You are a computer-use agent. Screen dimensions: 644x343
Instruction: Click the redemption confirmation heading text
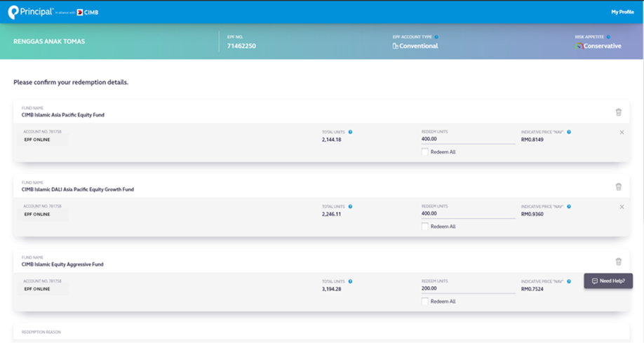pos(71,82)
